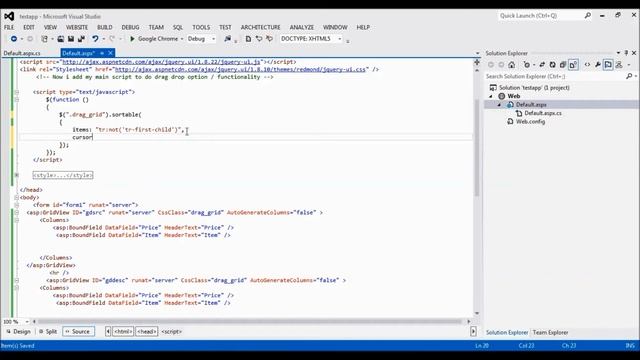Click the document icon left of DOCTYPE box
This screenshot has height=360, width=640.
pyautogui.click(x=248, y=39)
